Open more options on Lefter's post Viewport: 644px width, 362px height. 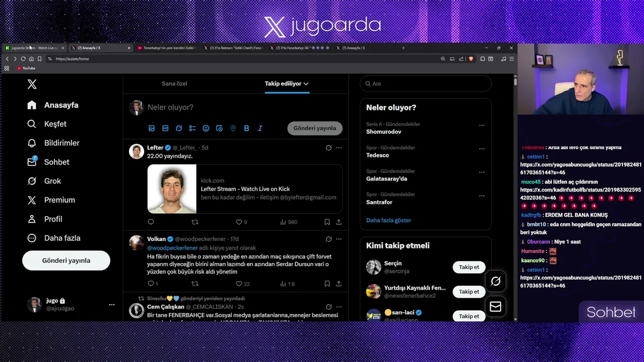[339, 148]
